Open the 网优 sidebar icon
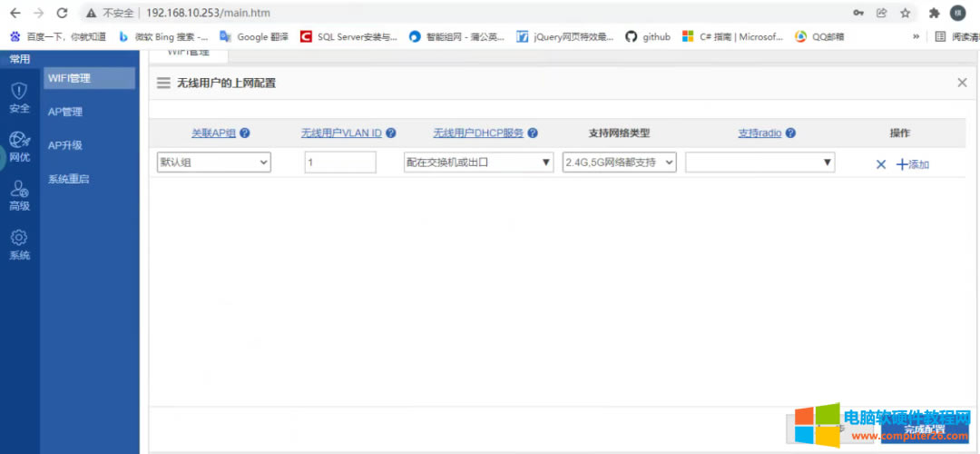980x454 pixels. 19,147
